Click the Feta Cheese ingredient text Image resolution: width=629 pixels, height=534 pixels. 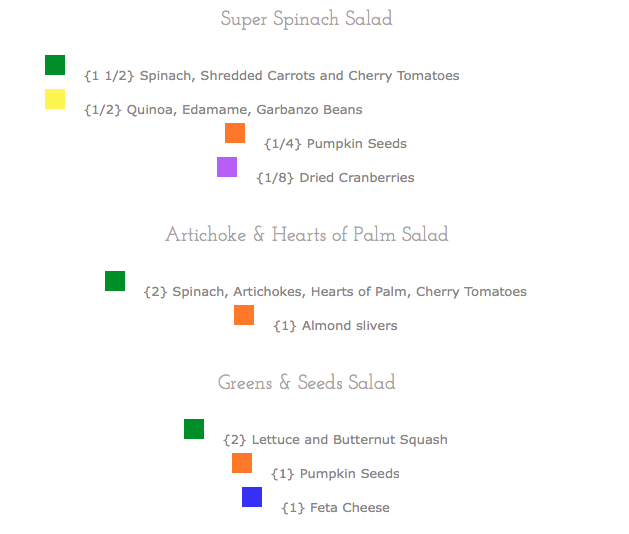(335, 508)
